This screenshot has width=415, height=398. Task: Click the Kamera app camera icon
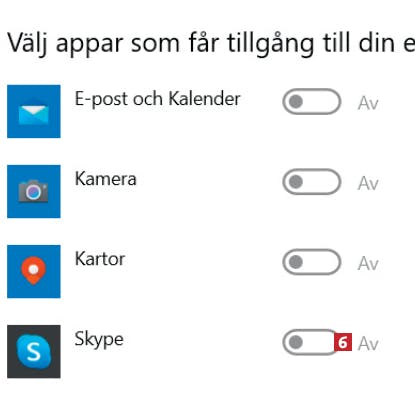point(34,191)
